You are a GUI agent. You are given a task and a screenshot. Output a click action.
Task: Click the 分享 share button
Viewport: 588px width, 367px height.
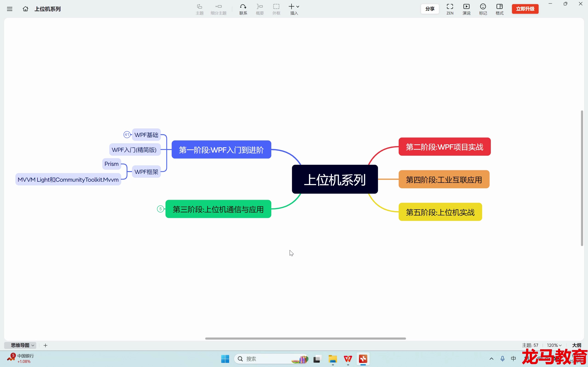(430, 9)
